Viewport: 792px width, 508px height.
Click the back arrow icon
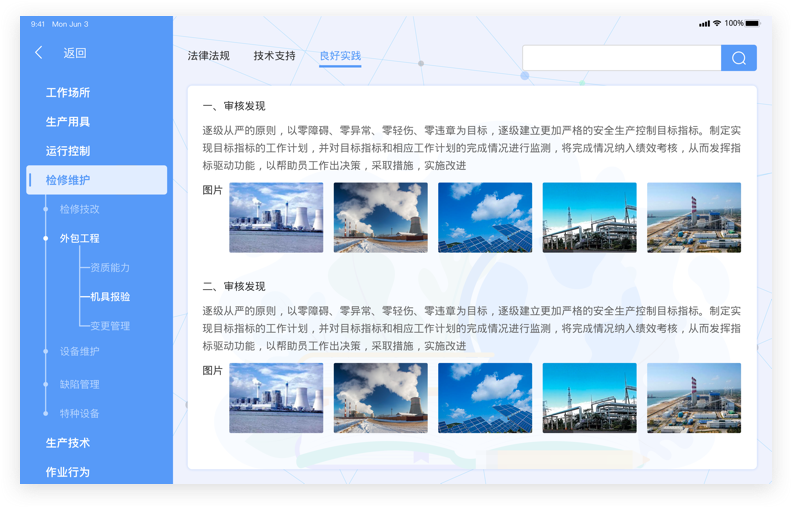pyautogui.click(x=38, y=53)
